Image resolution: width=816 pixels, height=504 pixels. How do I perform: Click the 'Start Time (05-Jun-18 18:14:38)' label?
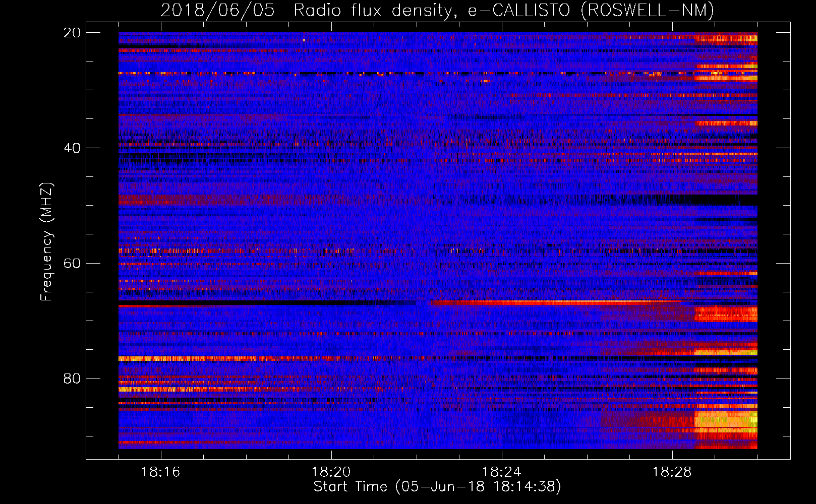pyautogui.click(x=437, y=487)
